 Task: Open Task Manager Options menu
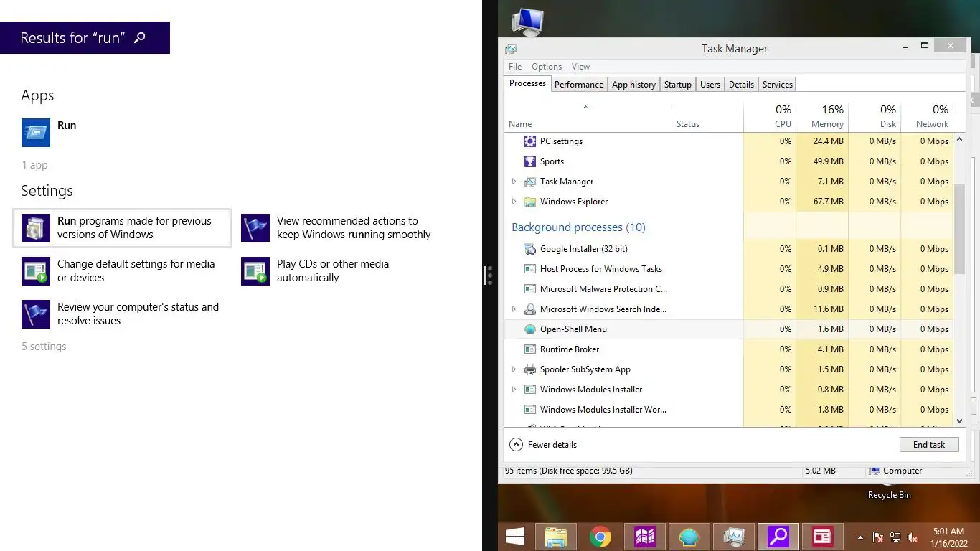[547, 67]
